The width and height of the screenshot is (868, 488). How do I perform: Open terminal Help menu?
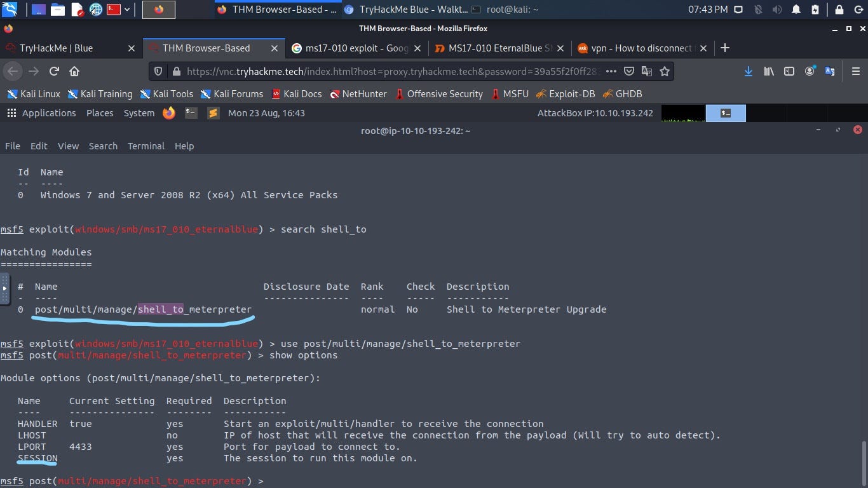(184, 146)
